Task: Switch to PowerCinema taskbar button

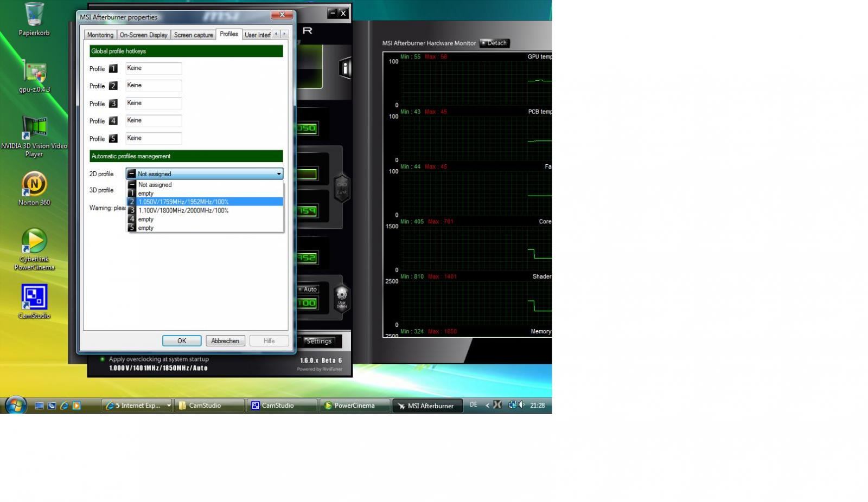Action: point(355,406)
